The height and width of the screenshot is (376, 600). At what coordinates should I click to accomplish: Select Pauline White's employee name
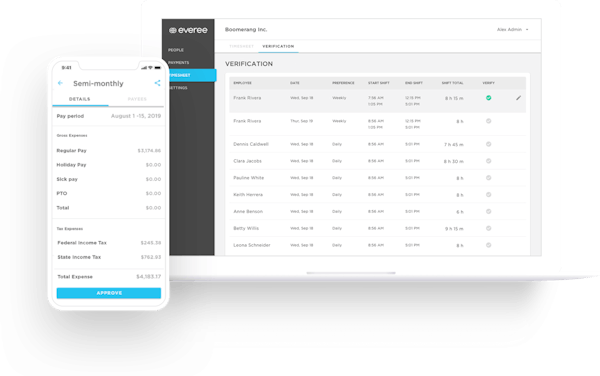(249, 178)
